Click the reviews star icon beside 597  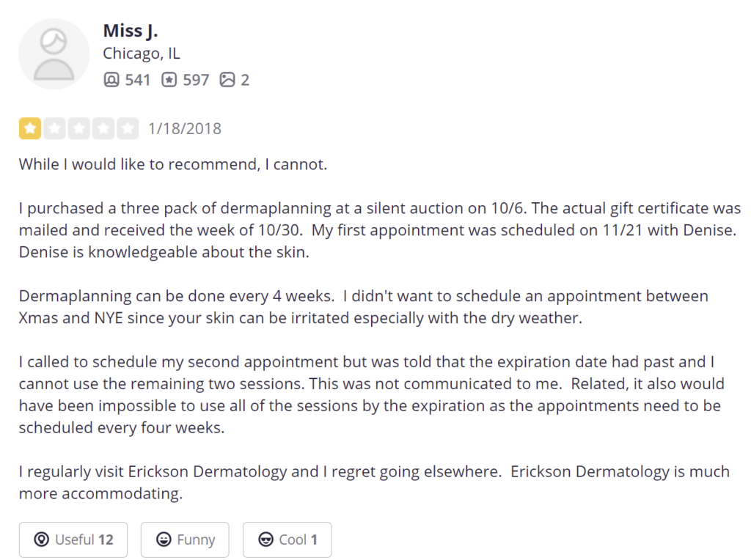tap(169, 79)
